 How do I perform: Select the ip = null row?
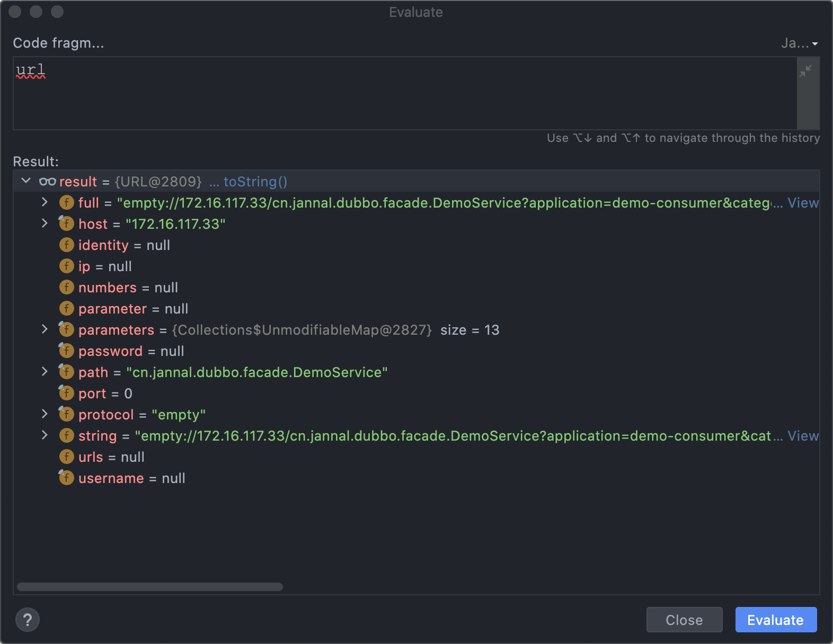tap(416, 266)
